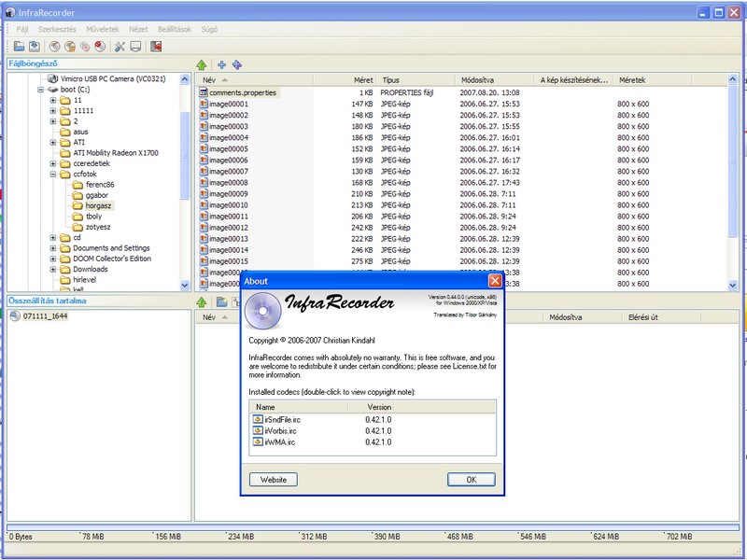Screen dimensions: 747x560
Task: Click the image00001 JPEG file icon
Action: pyautogui.click(x=204, y=104)
